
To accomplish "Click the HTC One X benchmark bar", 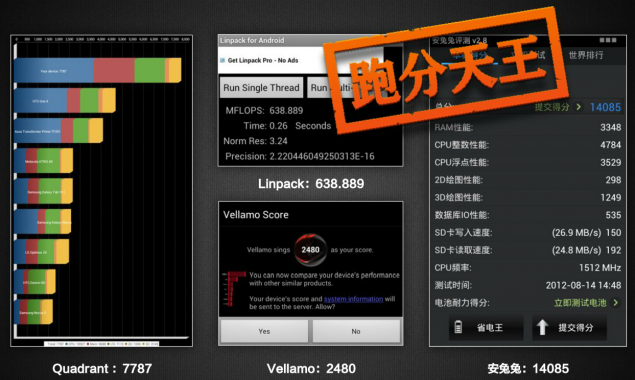I will coord(64,100).
